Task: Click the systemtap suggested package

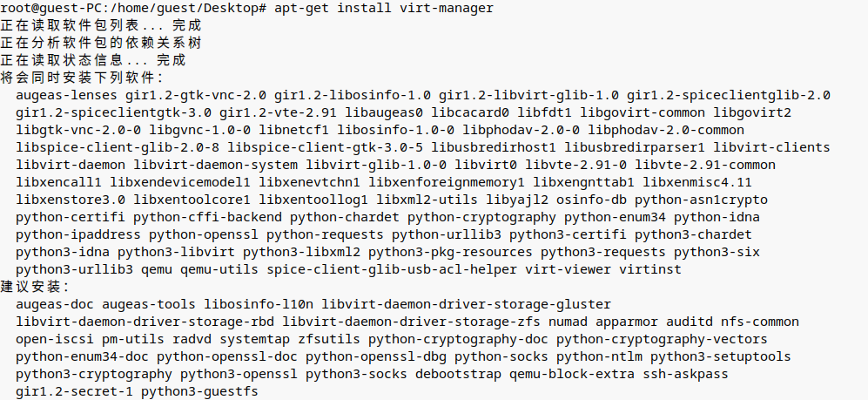Action: [254, 339]
